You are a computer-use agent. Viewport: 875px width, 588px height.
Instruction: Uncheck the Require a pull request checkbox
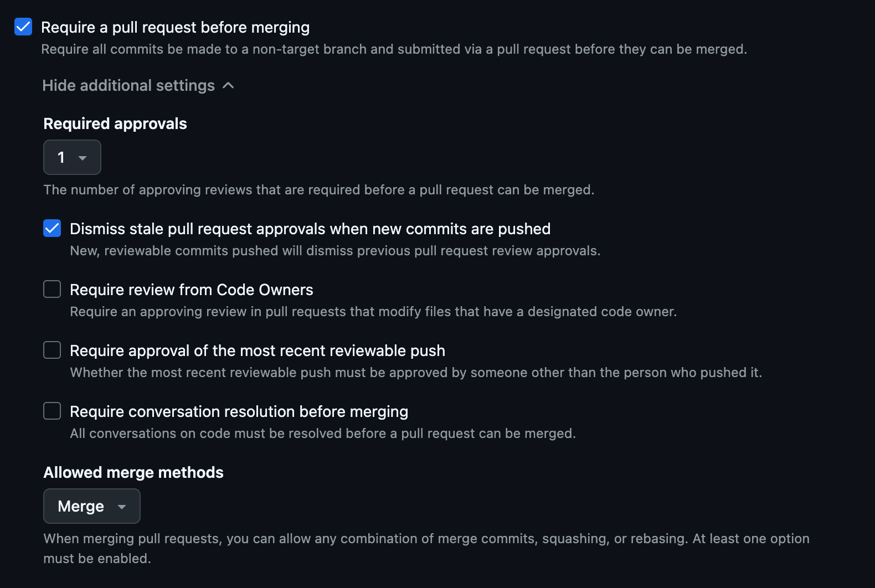click(x=23, y=27)
